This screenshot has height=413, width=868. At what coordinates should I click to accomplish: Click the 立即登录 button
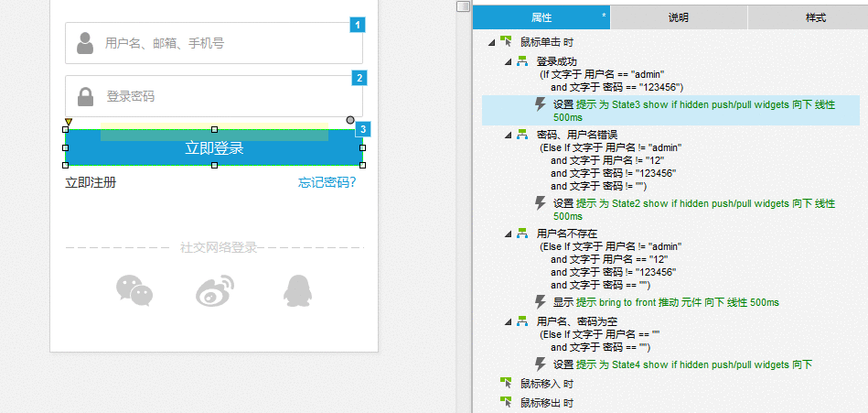(x=214, y=148)
